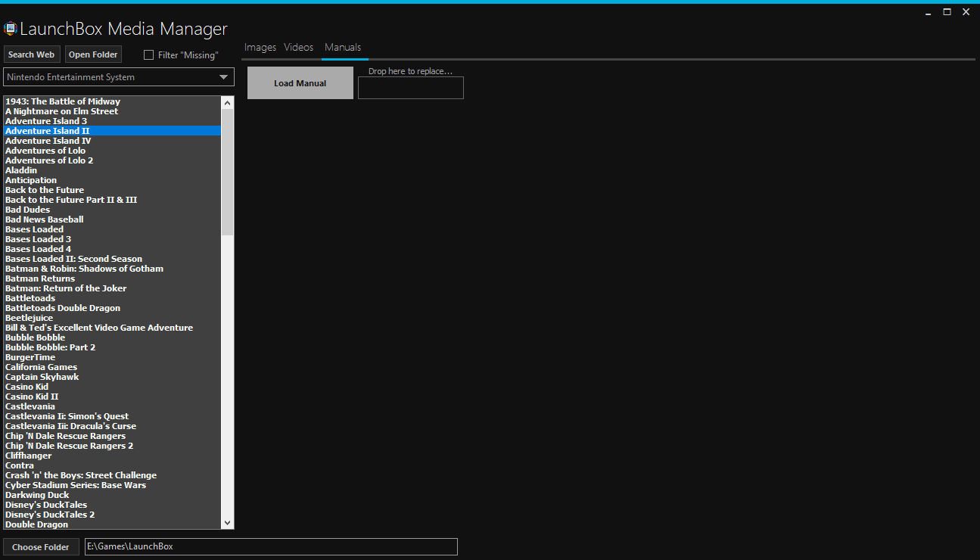
Task: Select Battletoads Double Dragon
Action: [x=112, y=308]
